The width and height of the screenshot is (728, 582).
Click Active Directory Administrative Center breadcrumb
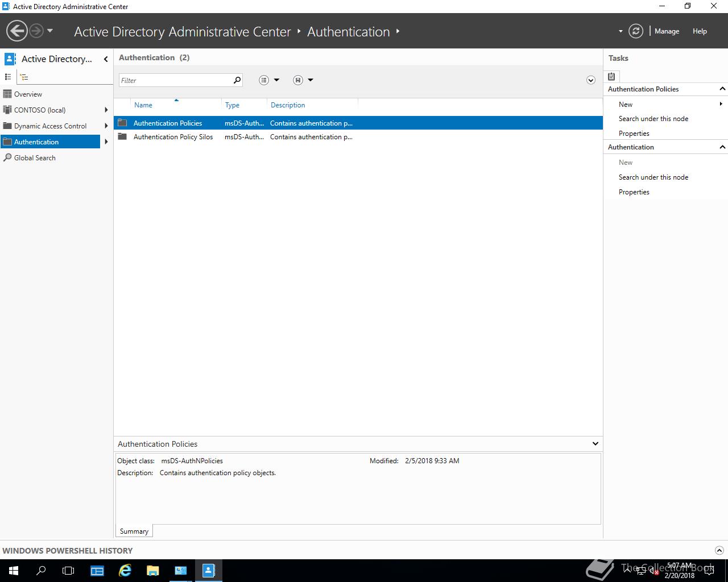[x=183, y=32]
